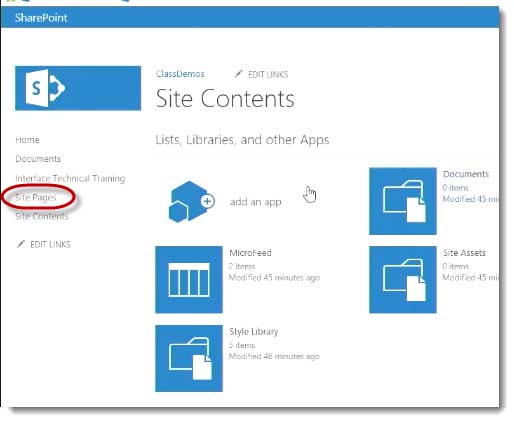Click the 0 items text under Documents
The width and height of the screenshot is (514, 422).
tap(456, 188)
